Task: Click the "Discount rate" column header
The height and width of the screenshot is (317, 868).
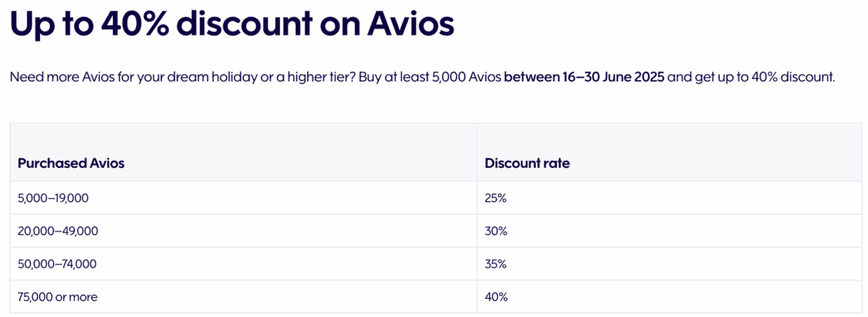Action: pyautogui.click(x=527, y=163)
